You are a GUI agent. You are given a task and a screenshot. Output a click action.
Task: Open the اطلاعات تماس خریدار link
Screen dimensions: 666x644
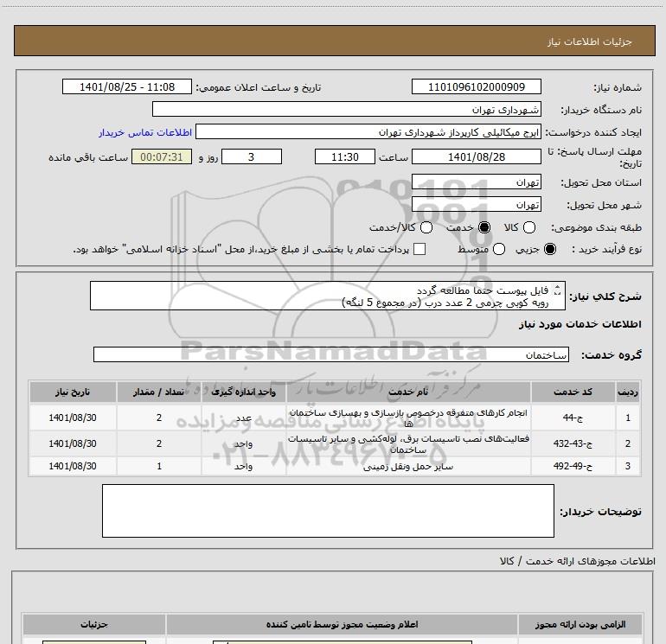pyautogui.click(x=145, y=132)
